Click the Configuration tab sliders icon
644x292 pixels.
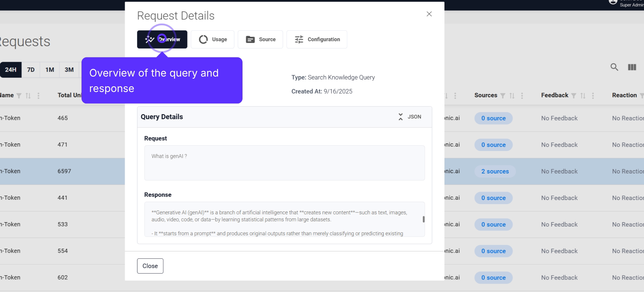(x=299, y=40)
